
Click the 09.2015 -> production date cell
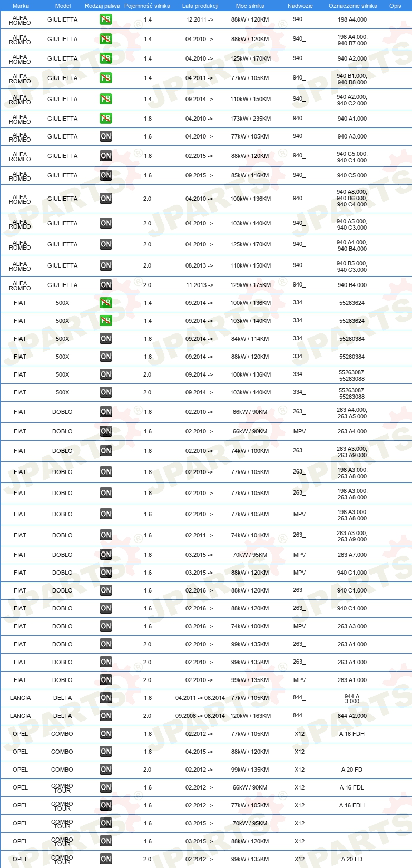point(199,175)
